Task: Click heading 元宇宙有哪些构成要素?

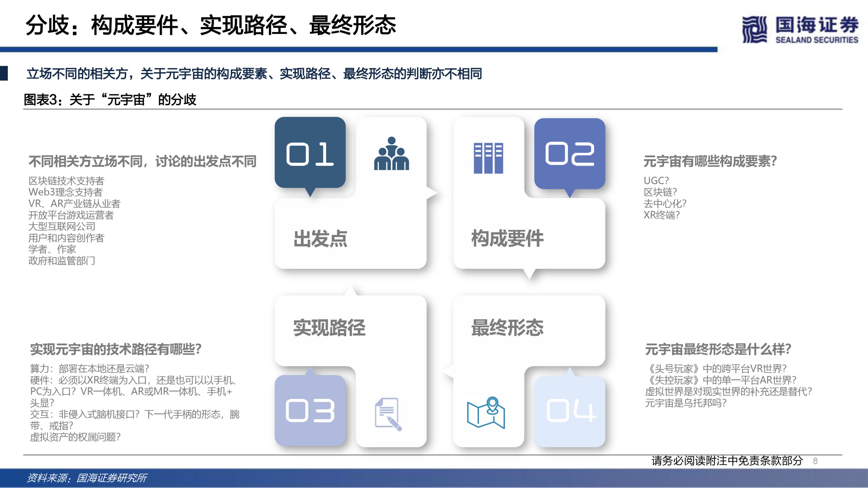Action: [710, 161]
